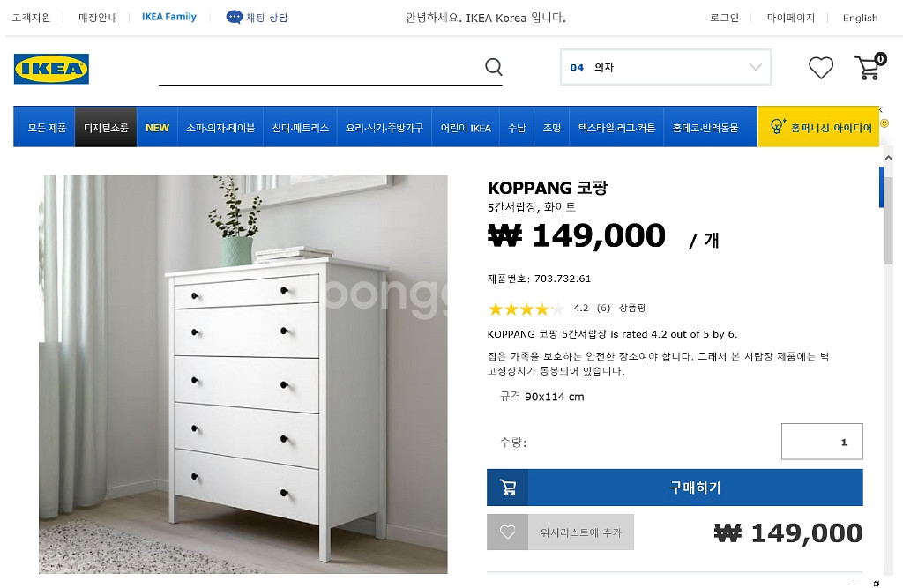Viewport: 903px width, 588px height.
Task: Click the 위시리스트에 추가 button
Action: click(x=560, y=532)
